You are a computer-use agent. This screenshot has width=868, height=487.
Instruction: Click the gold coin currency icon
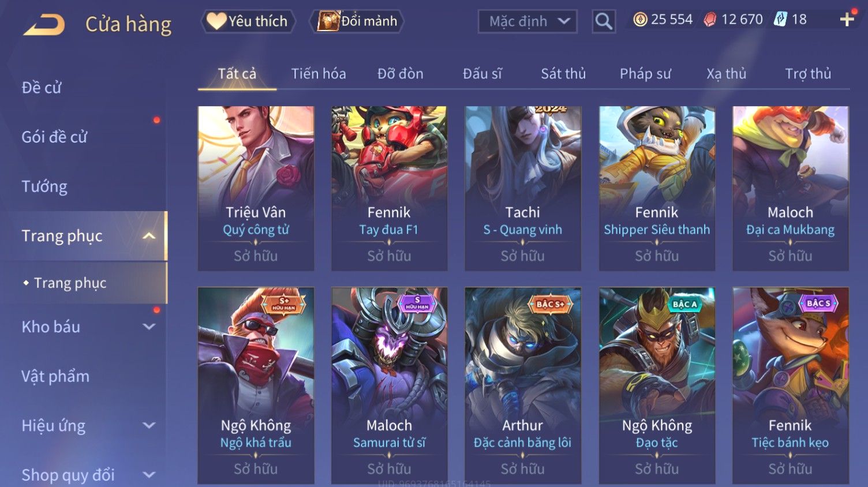point(640,20)
